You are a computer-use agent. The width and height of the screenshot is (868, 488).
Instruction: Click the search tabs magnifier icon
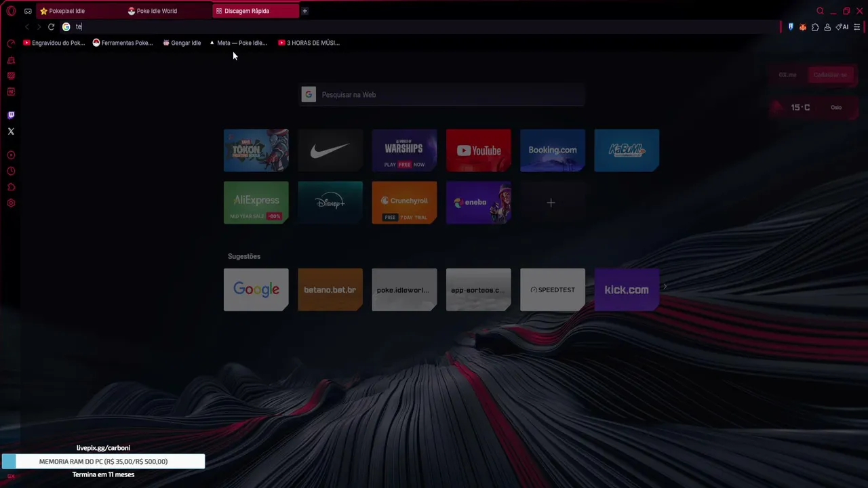click(x=820, y=11)
